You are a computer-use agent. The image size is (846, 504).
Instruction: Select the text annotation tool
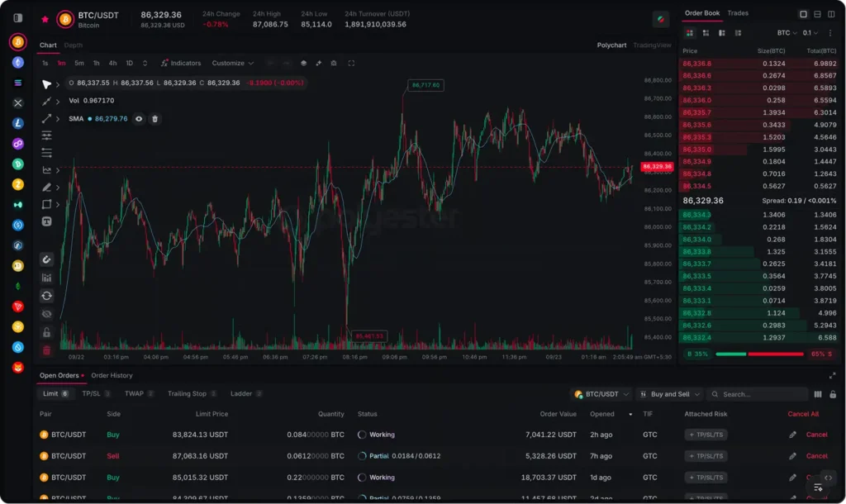point(46,221)
